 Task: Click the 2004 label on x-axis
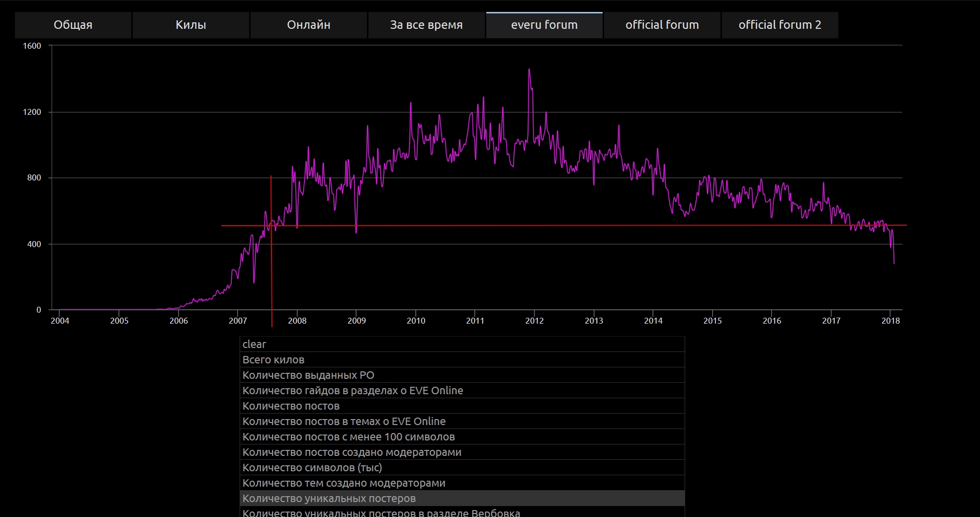(x=60, y=321)
